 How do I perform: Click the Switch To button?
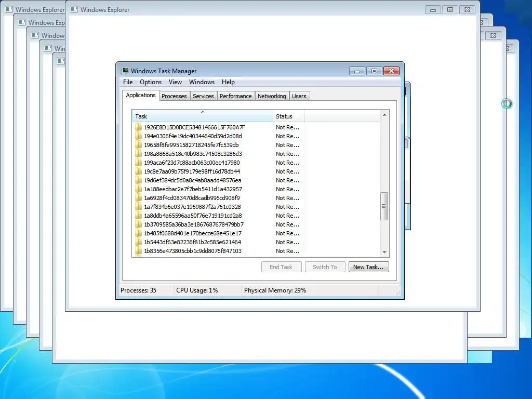[325, 267]
